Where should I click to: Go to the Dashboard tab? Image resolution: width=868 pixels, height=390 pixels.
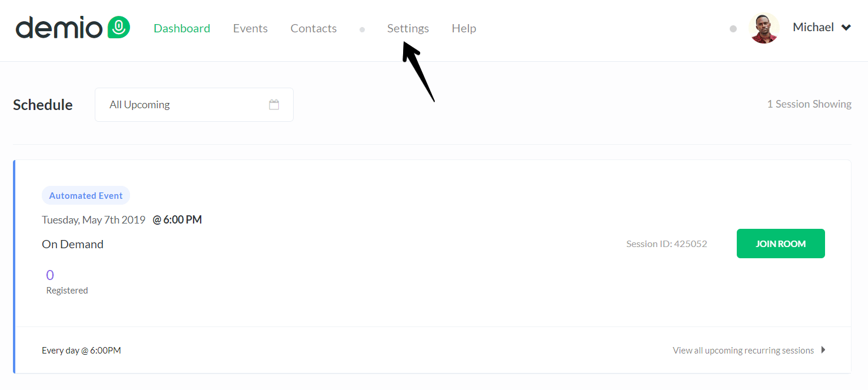[x=182, y=28]
